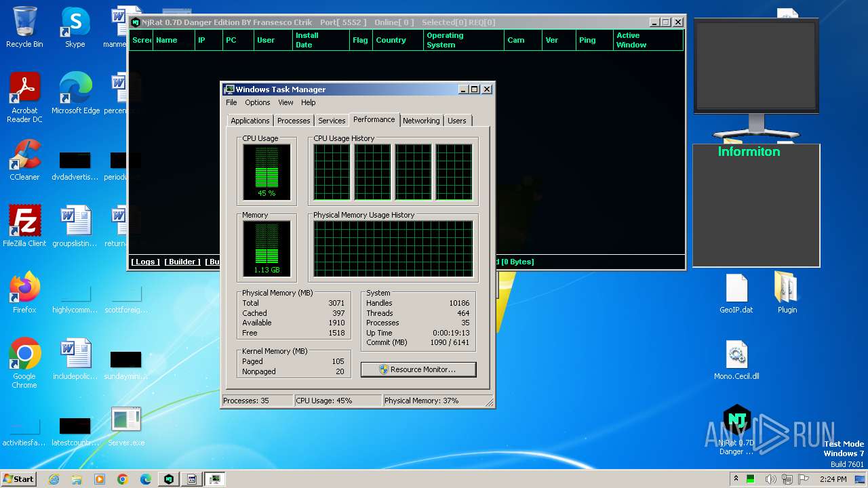
Task: Select the includepolic Word document icon
Action: click(75, 359)
